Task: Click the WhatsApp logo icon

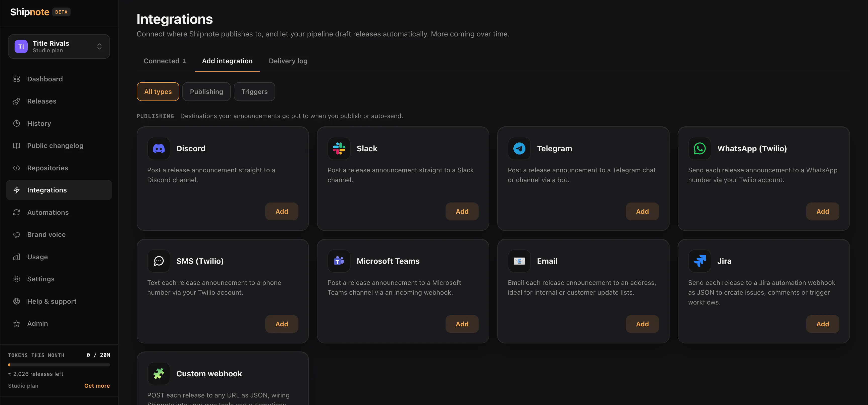Action: [x=699, y=148]
